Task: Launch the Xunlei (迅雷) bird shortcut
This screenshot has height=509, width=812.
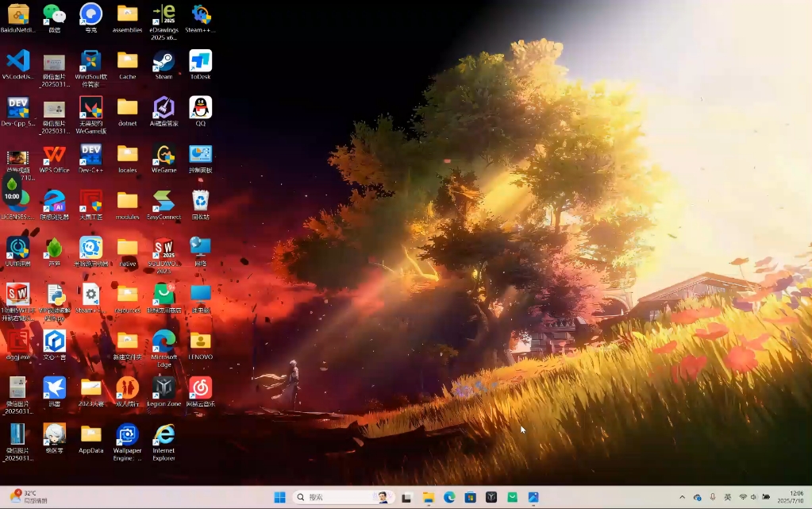Action: (x=55, y=388)
